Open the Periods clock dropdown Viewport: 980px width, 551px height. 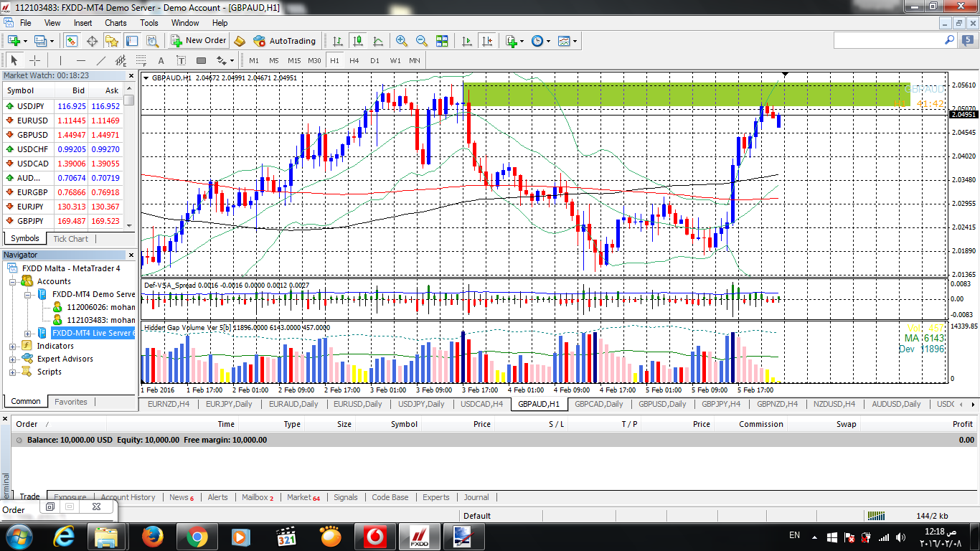click(x=540, y=41)
